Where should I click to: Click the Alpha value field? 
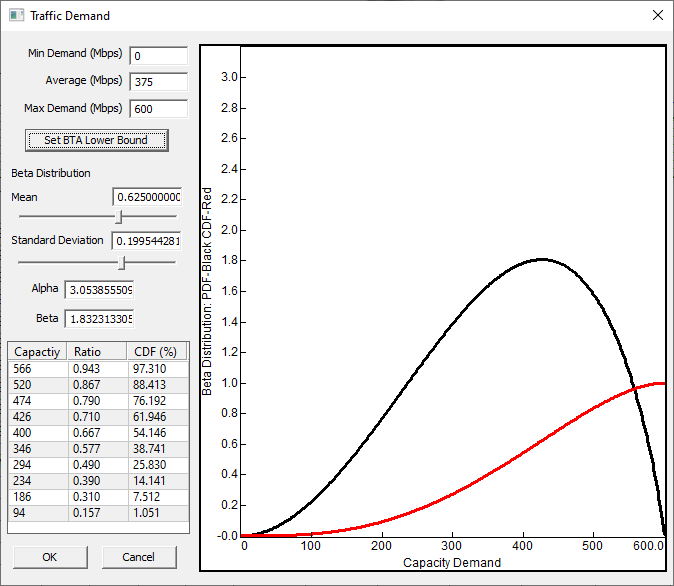click(x=99, y=290)
